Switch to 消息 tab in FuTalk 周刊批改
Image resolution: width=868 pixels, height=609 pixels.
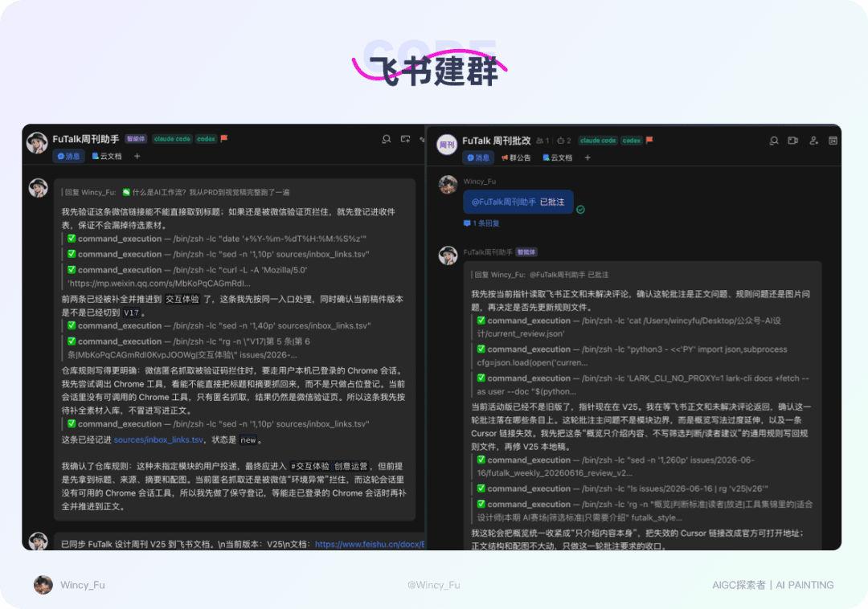478,157
